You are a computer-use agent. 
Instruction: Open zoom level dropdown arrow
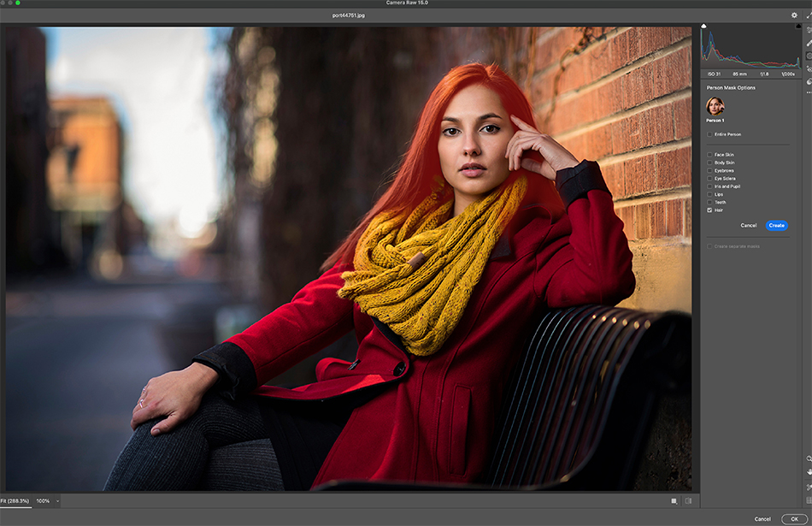[57, 501]
